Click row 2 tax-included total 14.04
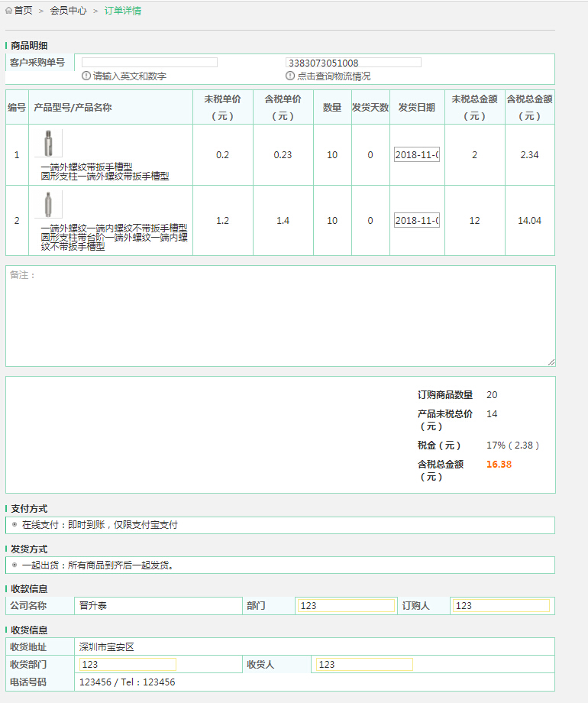The height and width of the screenshot is (703, 588). pos(530,221)
